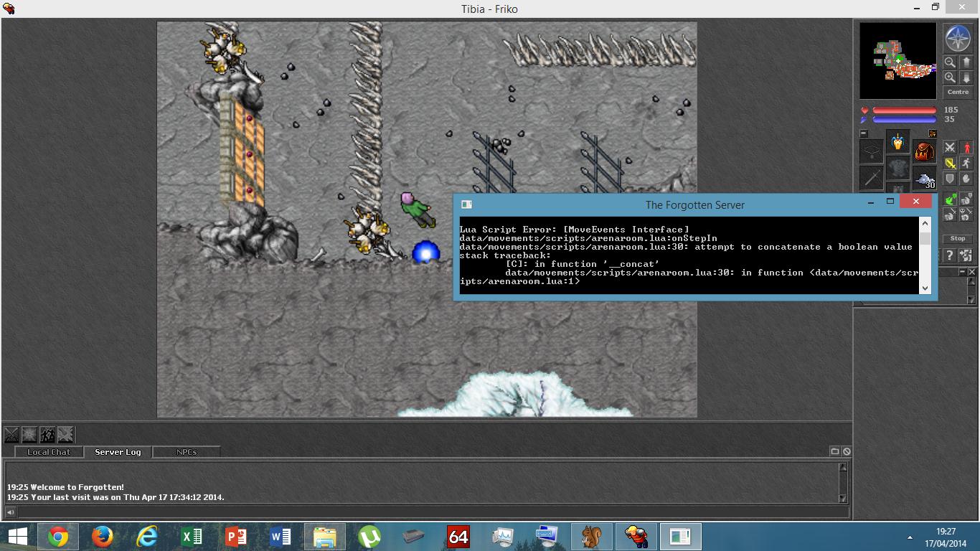Viewport: 980px width, 551px height.
Task: Select the armor body slot
Action: click(x=898, y=168)
